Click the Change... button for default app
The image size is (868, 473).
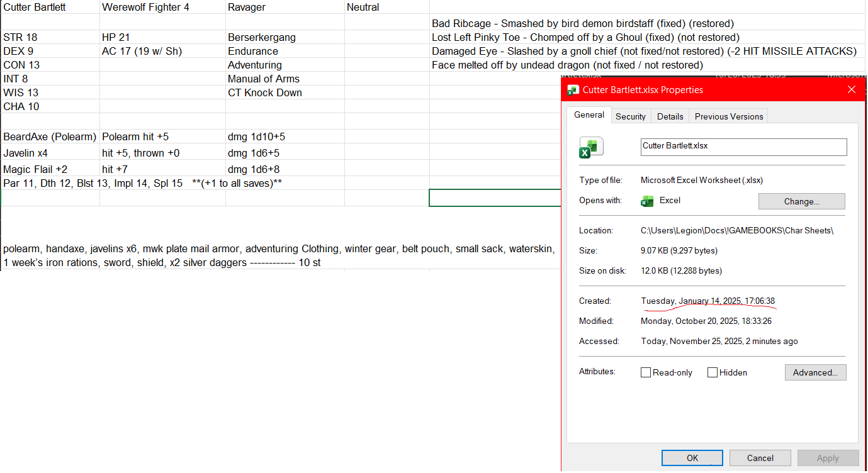point(802,201)
